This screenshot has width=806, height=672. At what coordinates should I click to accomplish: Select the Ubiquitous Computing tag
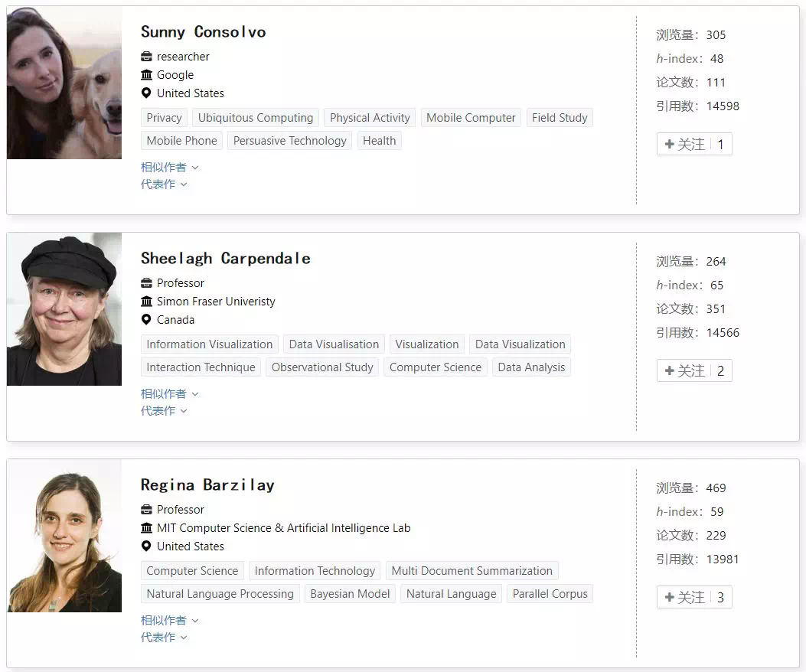pos(256,118)
